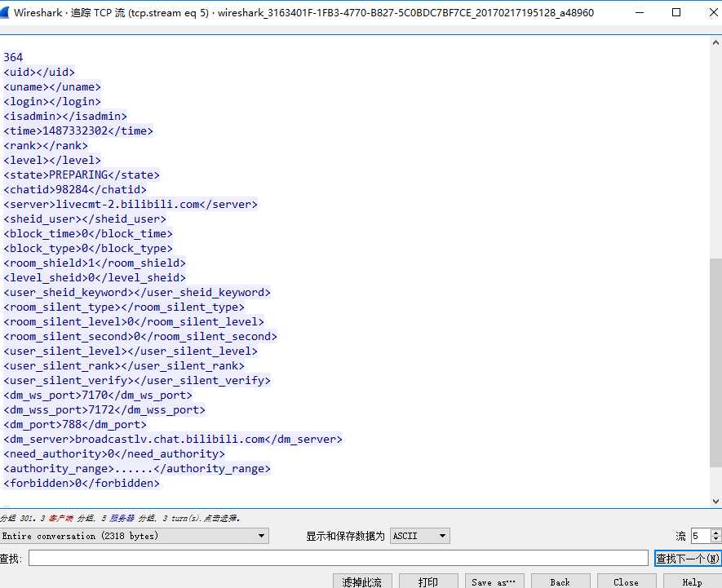Click the isadmin line
Viewport: 722px width, 588px height.
coord(65,116)
